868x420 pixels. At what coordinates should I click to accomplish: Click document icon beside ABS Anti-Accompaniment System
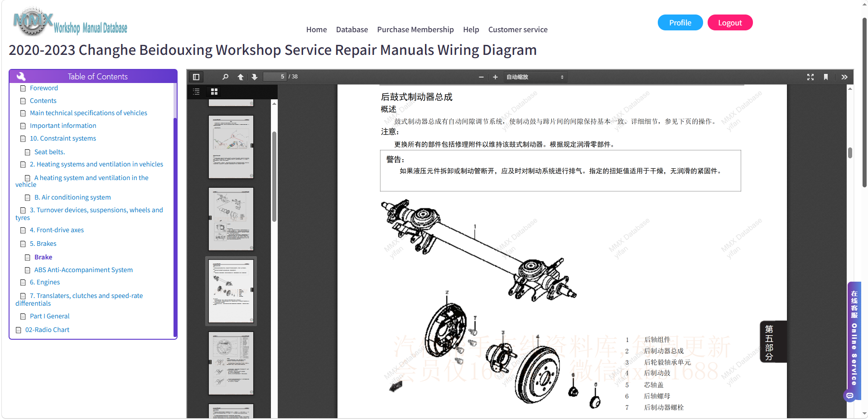point(27,270)
